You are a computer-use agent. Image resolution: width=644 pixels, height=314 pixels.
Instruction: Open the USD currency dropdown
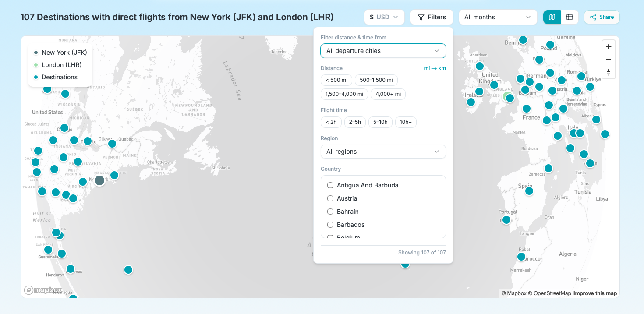tap(384, 17)
